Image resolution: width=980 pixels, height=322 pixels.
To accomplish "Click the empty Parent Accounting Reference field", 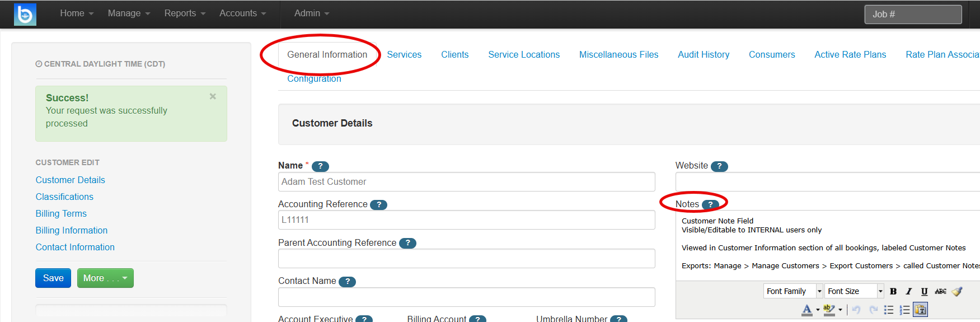I will coord(466,259).
